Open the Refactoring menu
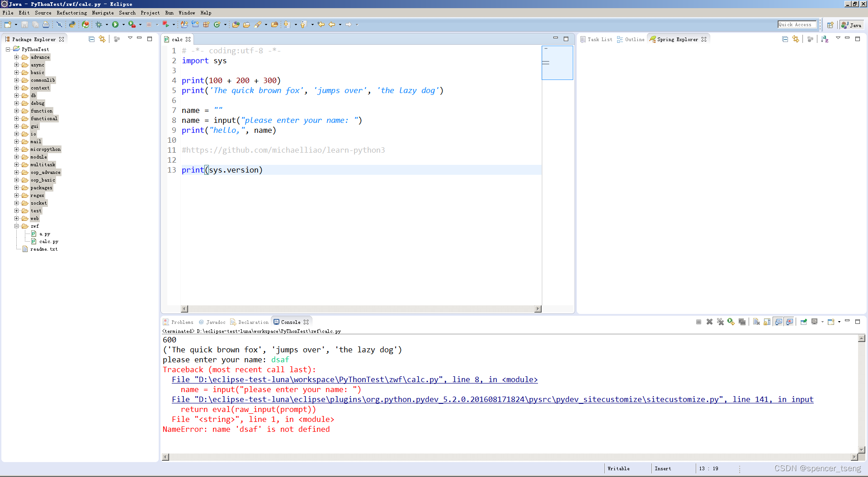Screen dimensions: 868x477 (71, 13)
